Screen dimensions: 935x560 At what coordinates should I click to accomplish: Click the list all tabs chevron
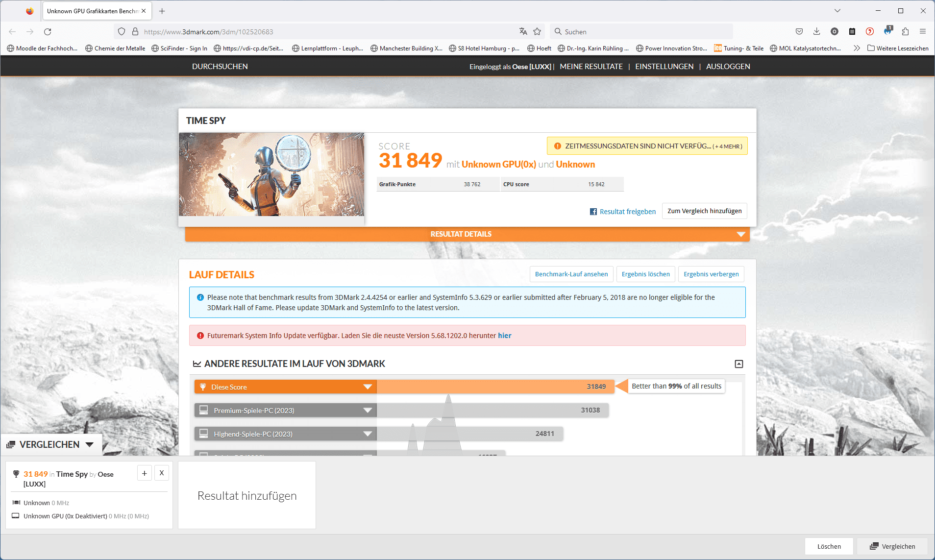click(x=837, y=11)
